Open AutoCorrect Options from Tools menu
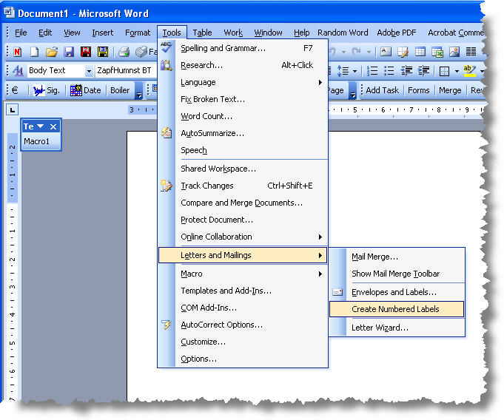This screenshot has height=420, width=504. [243, 325]
